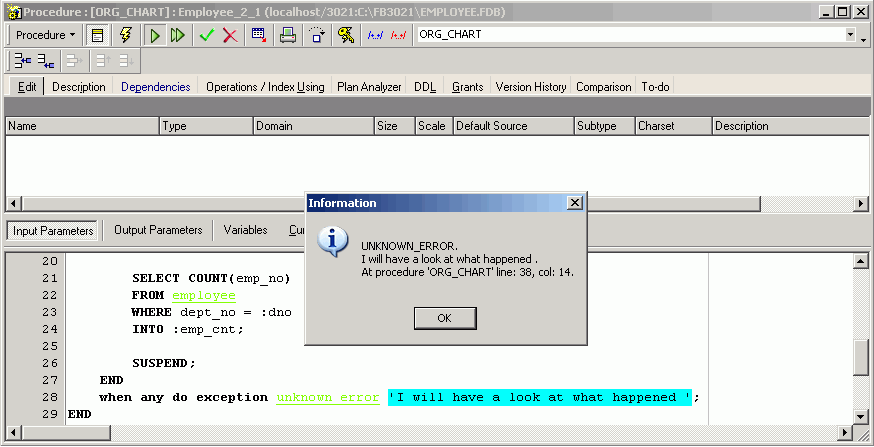Viewport: 874px width, 447px height.
Task: Click the yellow keys Grants icon
Action: click(x=346, y=35)
